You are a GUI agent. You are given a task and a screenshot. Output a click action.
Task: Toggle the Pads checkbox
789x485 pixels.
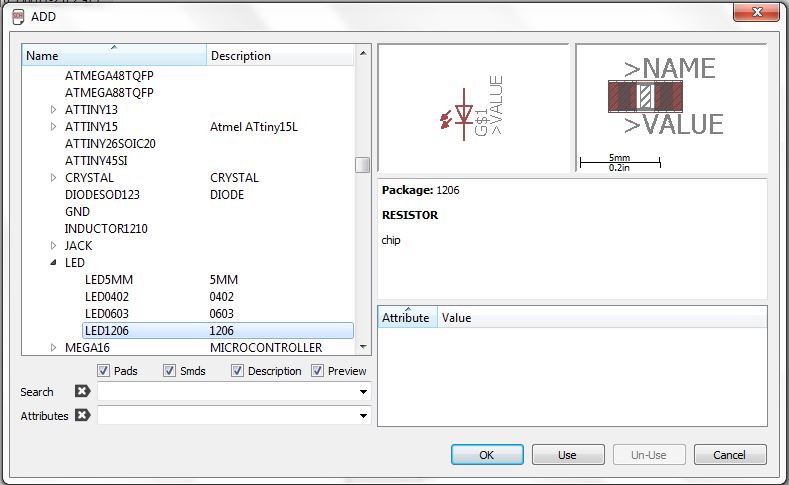103,371
